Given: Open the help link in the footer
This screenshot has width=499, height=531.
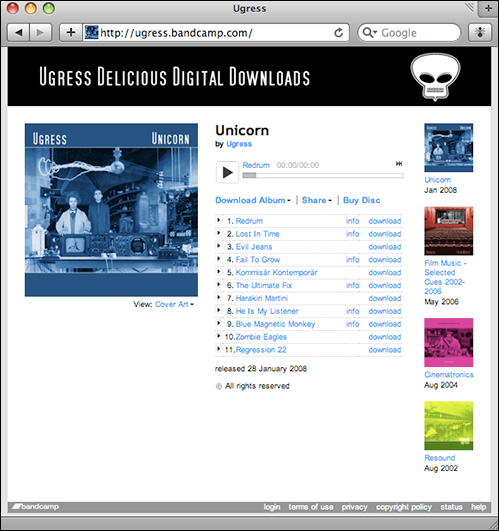Looking at the screenshot, I should [478, 507].
